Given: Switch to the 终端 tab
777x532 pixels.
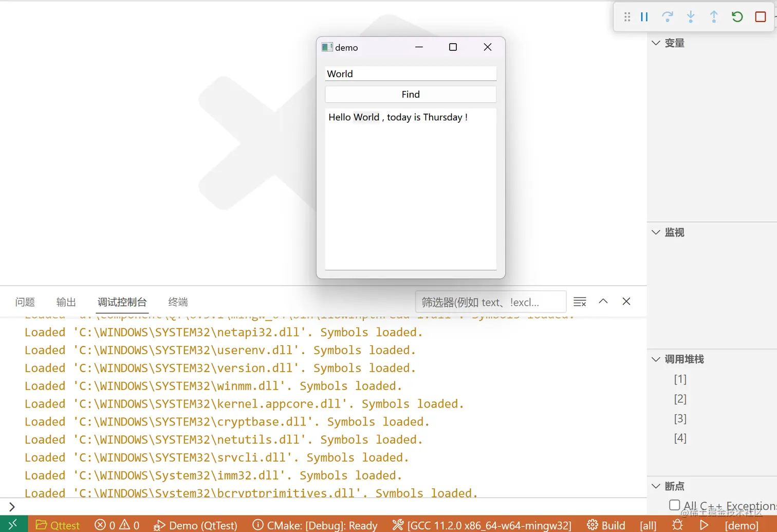Looking at the screenshot, I should (177, 302).
